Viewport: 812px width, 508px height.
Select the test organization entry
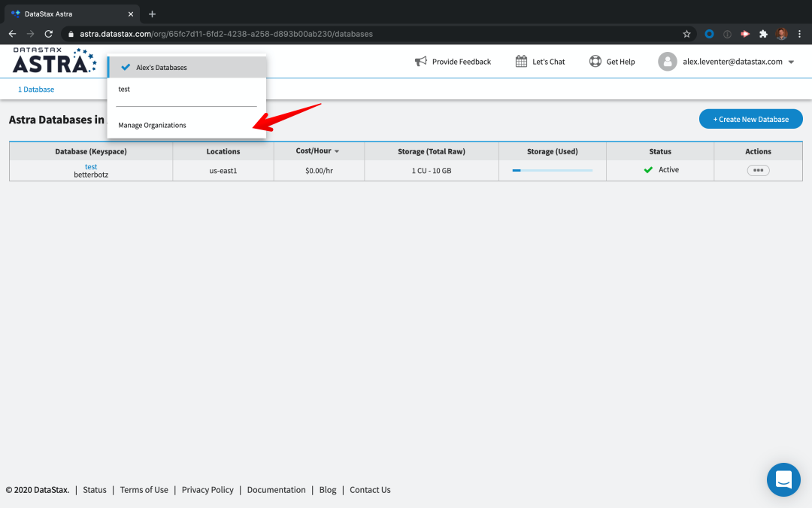(187, 89)
